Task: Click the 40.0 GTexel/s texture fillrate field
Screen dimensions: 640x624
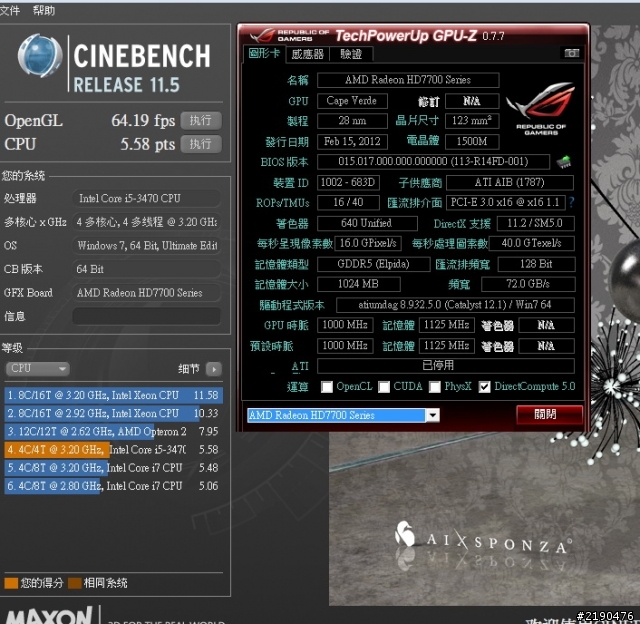Action: click(531, 243)
